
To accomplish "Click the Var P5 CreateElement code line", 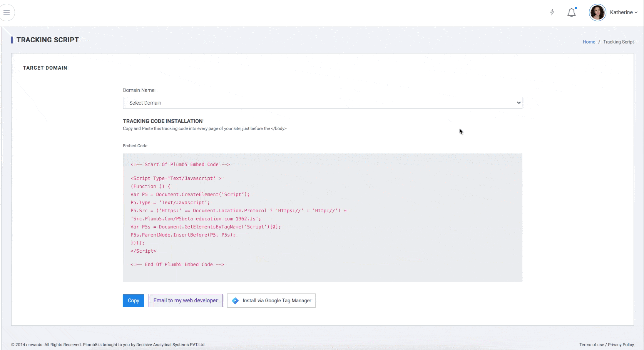I will 190,195.
